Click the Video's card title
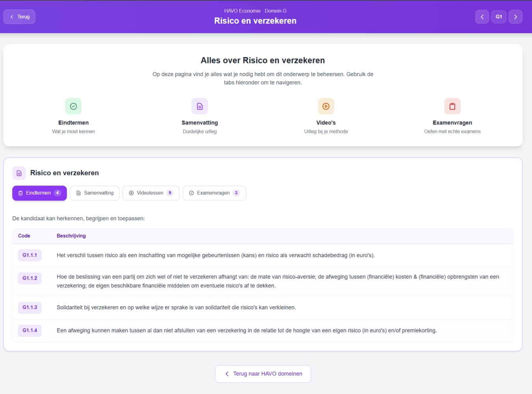The width and height of the screenshot is (532, 394). tap(326, 123)
